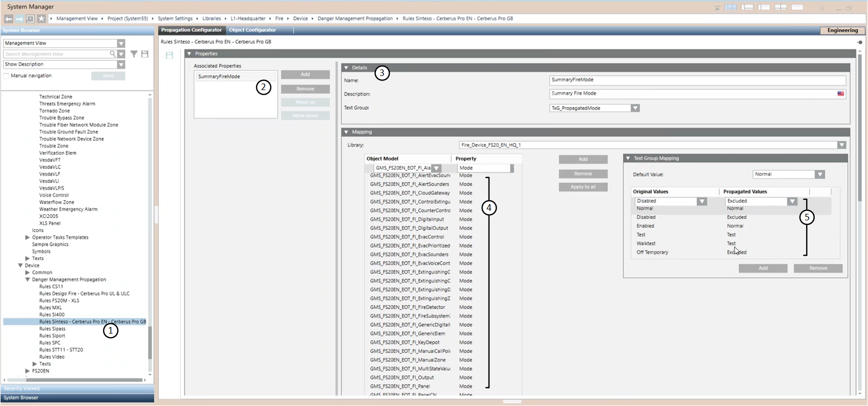Expand the FS20EN tree node
The height and width of the screenshot is (406, 868).
click(28, 371)
